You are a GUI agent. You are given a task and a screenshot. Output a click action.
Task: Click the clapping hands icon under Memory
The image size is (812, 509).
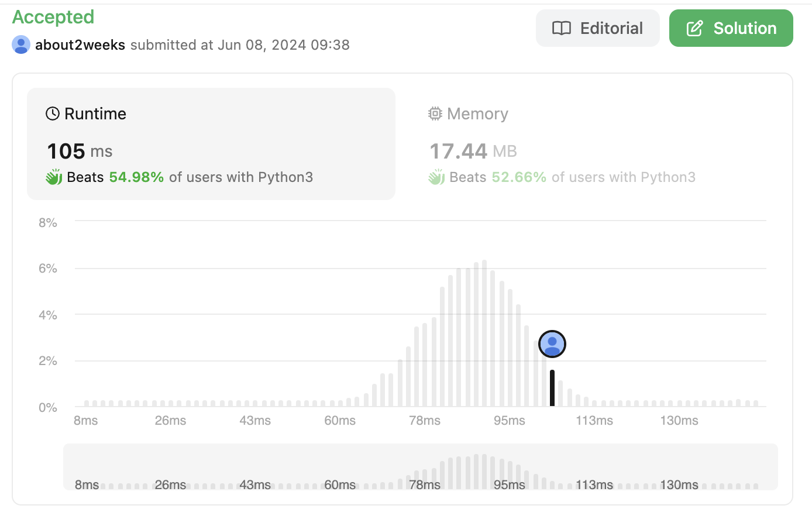436,177
